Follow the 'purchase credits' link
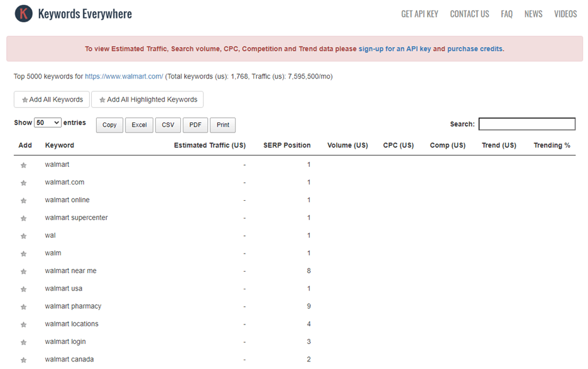Viewport: 588px width, 369px height. (475, 49)
